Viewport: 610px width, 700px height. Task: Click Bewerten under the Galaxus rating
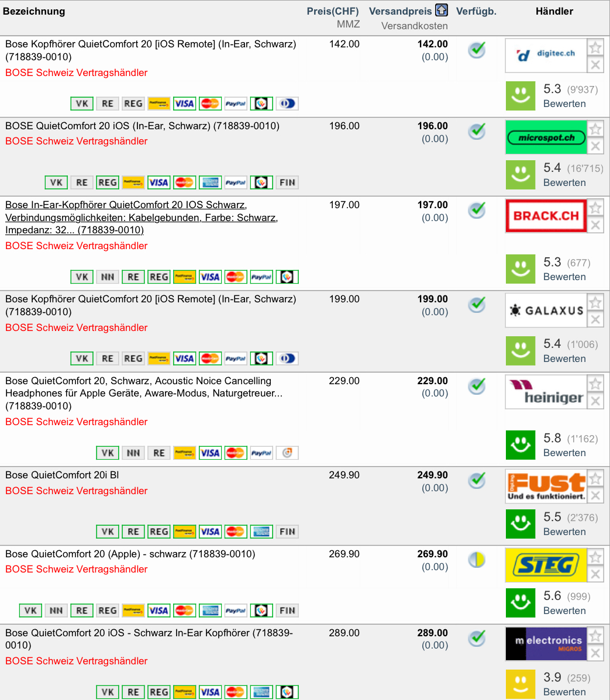click(x=564, y=358)
